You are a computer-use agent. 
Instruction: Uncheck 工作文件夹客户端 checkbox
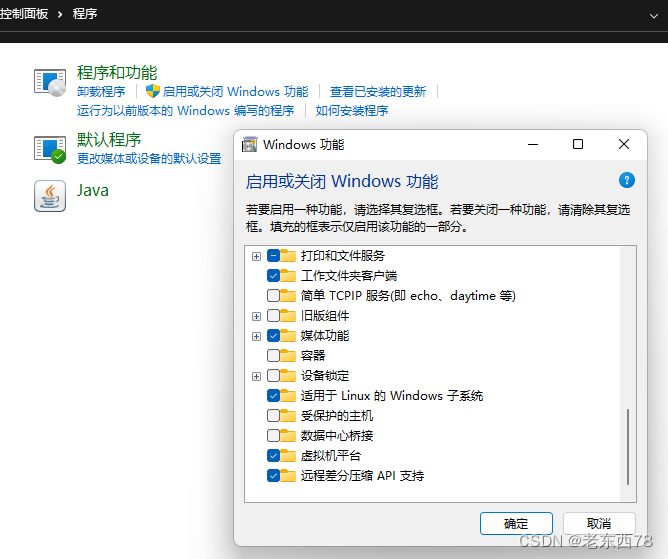click(274, 276)
